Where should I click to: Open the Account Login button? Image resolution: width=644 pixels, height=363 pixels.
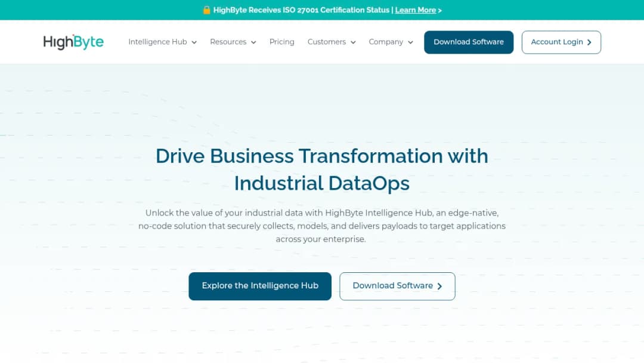561,42
